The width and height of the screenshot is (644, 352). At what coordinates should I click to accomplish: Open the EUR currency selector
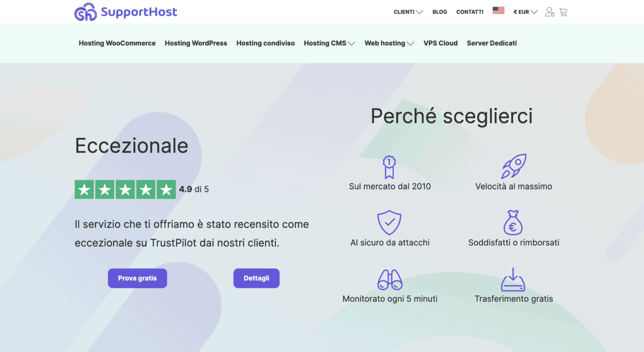point(525,12)
